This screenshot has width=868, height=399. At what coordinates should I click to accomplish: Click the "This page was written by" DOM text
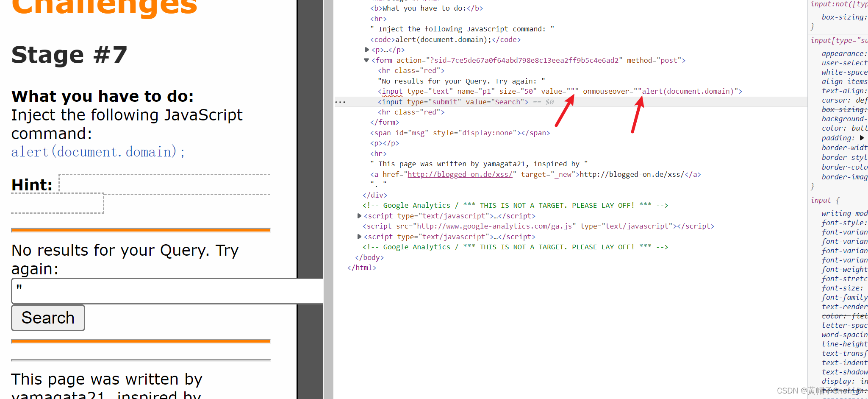point(479,164)
